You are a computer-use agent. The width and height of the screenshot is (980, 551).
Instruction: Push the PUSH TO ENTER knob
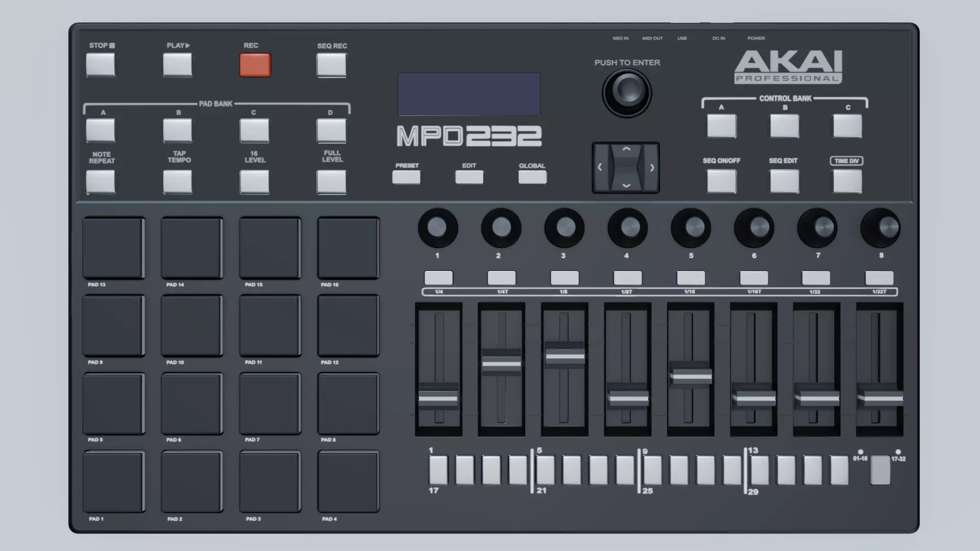point(627,92)
